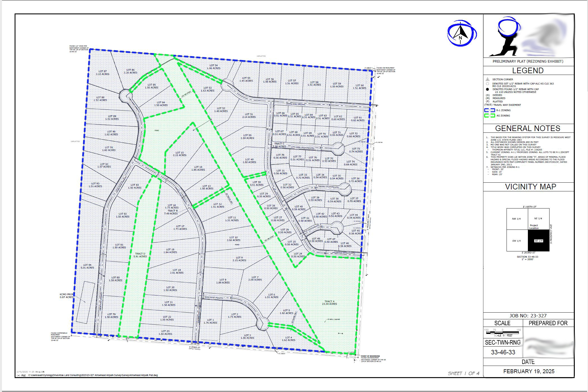Click the Lot 51 2.14 acres parcel label
This screenshot has width=588, height=392.
pyautogui.click(x=249, y=116)
